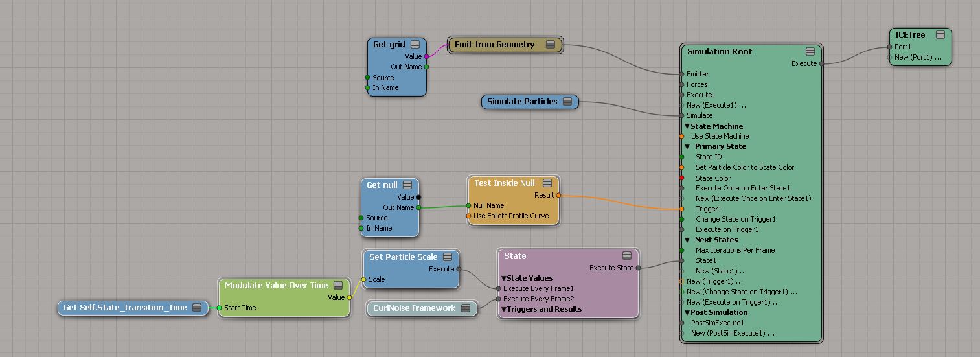
Task: Click the CurlNoise Framework node icon
Action: pyautogui.click(x=466, y=308)
